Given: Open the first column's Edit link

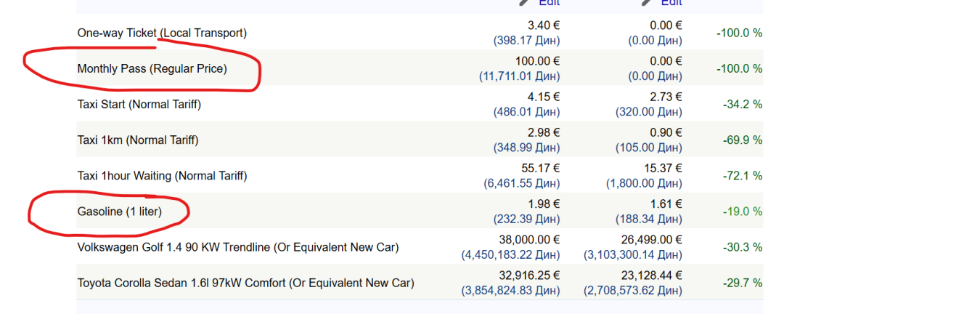Looking at the screenshot, I should 549,2.
